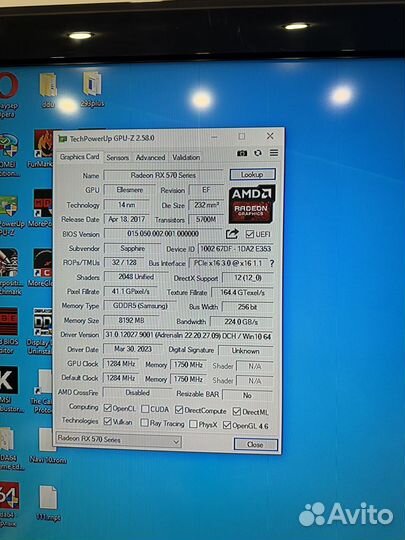The height and width of the screenshot is (540, 405).
Task: Toggle the PhysX checkbox
Action: [193, 424]
